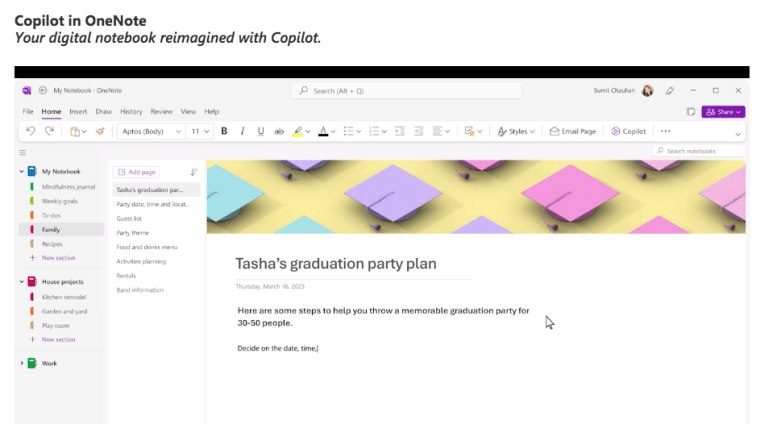Open the Aptos (Body) font dropdown

point(150,131)
